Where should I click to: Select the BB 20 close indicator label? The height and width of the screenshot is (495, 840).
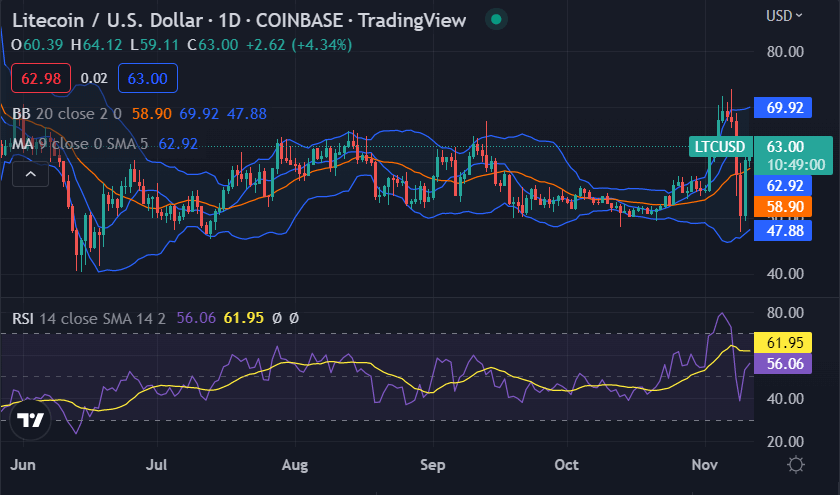tap(67, 114)
